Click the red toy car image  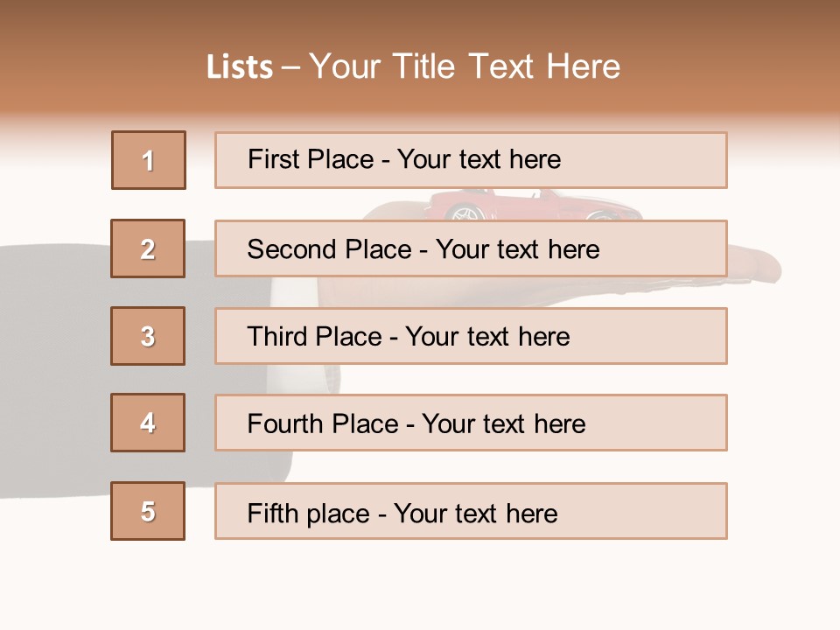pos(525,205)
